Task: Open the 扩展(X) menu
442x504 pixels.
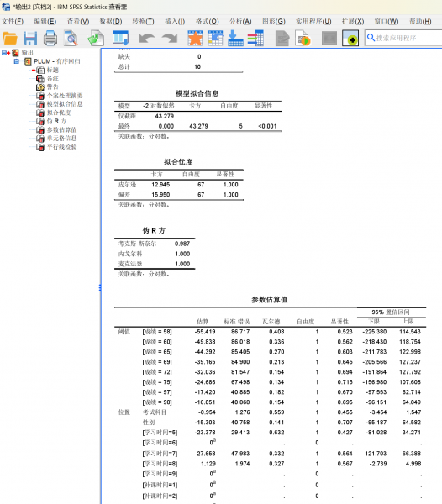Action: 353,22
